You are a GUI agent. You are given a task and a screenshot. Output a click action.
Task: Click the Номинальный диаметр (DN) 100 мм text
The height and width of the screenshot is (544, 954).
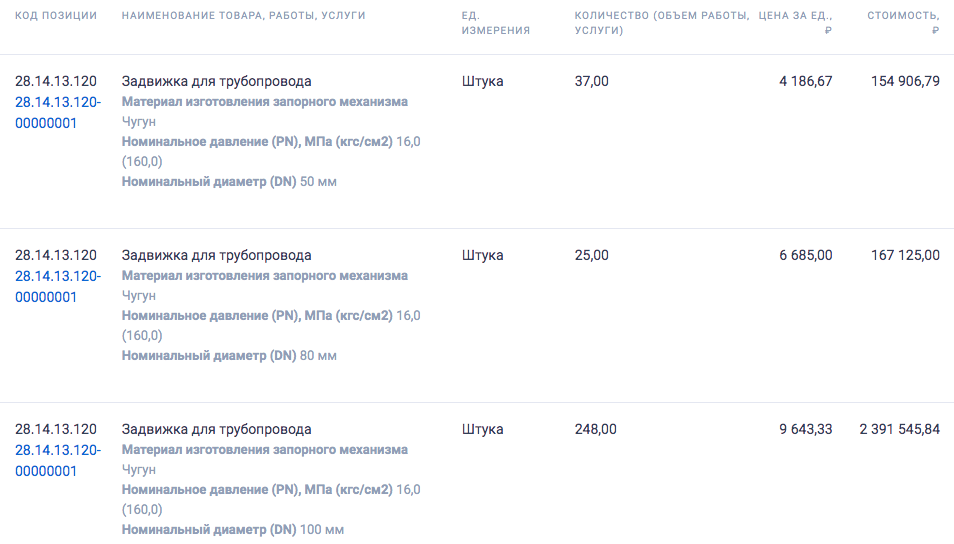233,530
